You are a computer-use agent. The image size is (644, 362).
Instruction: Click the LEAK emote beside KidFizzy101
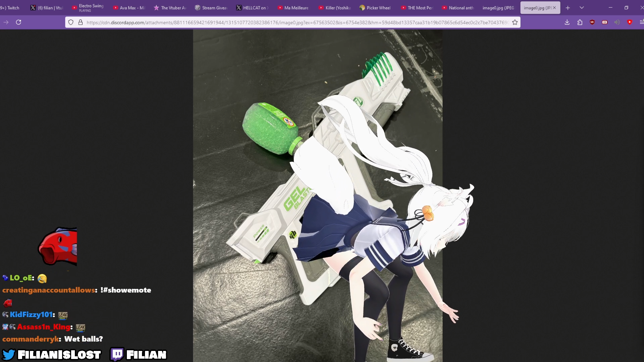(x=63, y=315)
